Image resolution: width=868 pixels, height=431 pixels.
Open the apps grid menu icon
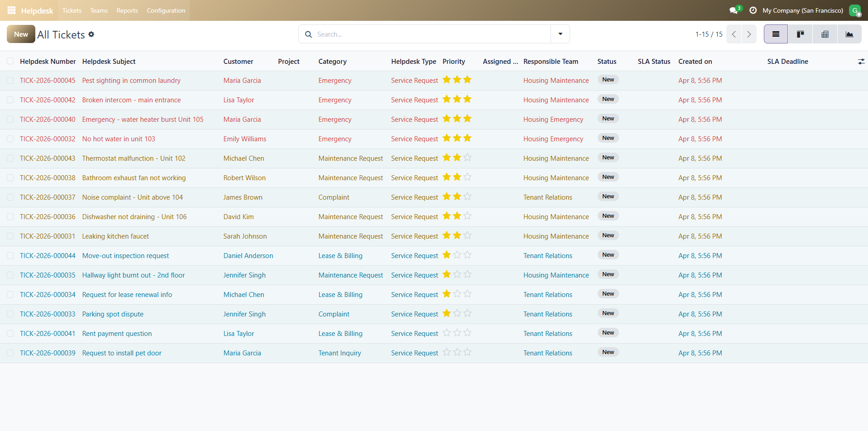(11, 10)
